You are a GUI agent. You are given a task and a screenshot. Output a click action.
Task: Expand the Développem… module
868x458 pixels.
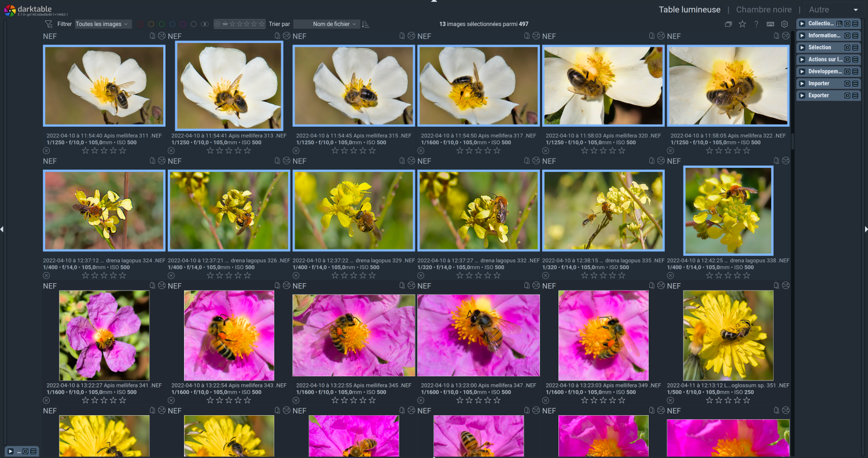tap(802, 71)
